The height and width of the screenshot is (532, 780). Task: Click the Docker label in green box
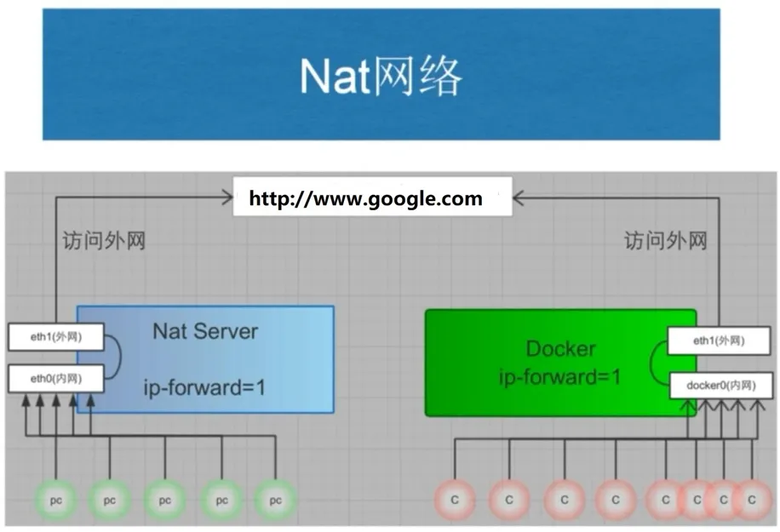point(560,349)
